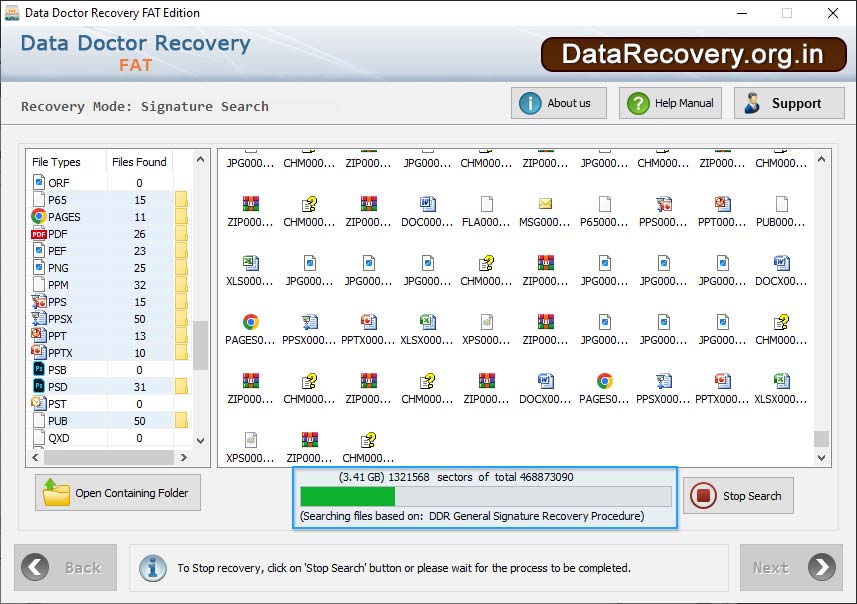Image resolution: width=857 pixels, height=604 pixels.
Task: Open the About us info button
Action: pos(559,103)
